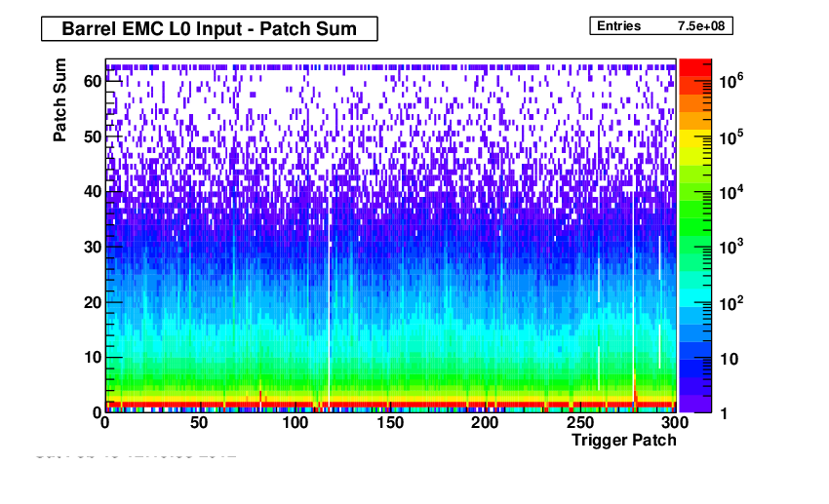The width and height of the screenshot is (829, 504).
Task: Click y-axis label 20
Action: coord(93,302)
